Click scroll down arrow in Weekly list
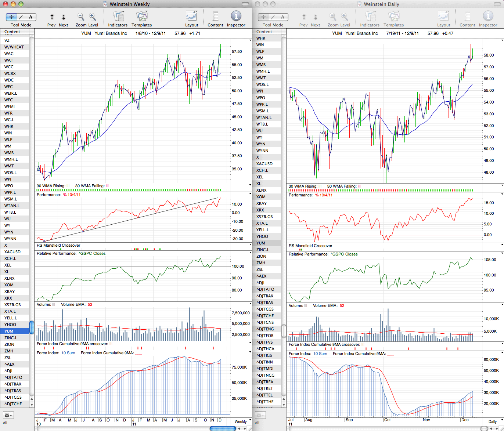Viewport: 504px width, 431px height. pos(32,404)
